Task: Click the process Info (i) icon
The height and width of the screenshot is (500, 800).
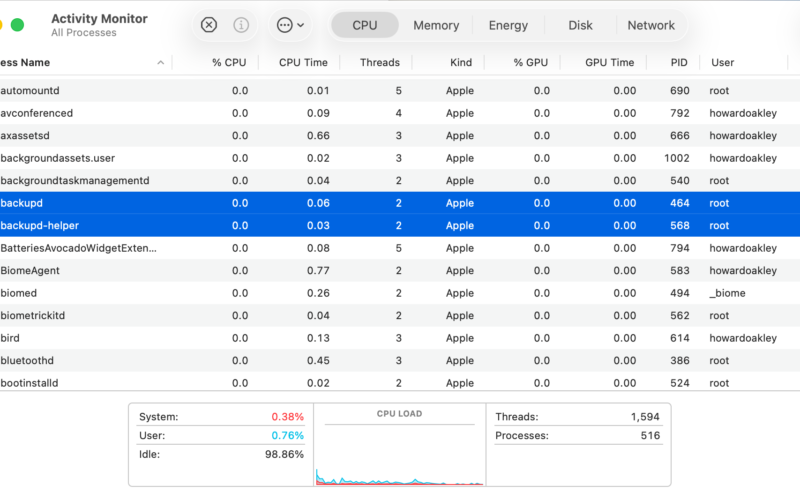Action: pyautogui.click(x=241, y=25)
